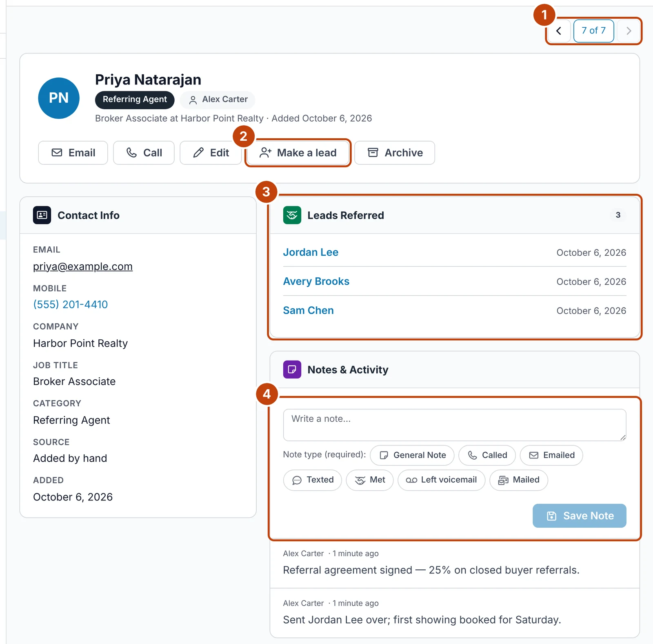The height and width of the screenshot is (644, 653).
Task: Click the Save Note button
Action: [580, 516]
